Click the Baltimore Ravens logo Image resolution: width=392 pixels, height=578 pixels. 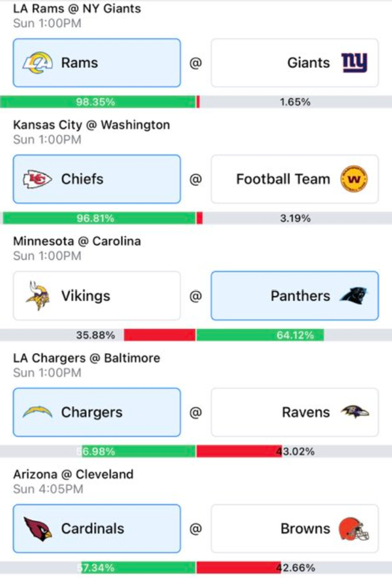[355, 412]
